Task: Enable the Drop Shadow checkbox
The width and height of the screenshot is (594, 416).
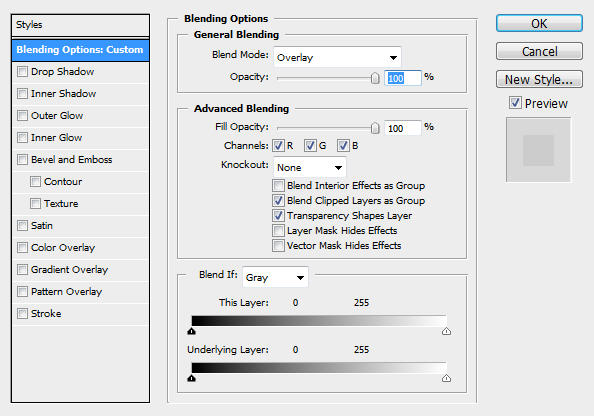Action: click(22, 71)
